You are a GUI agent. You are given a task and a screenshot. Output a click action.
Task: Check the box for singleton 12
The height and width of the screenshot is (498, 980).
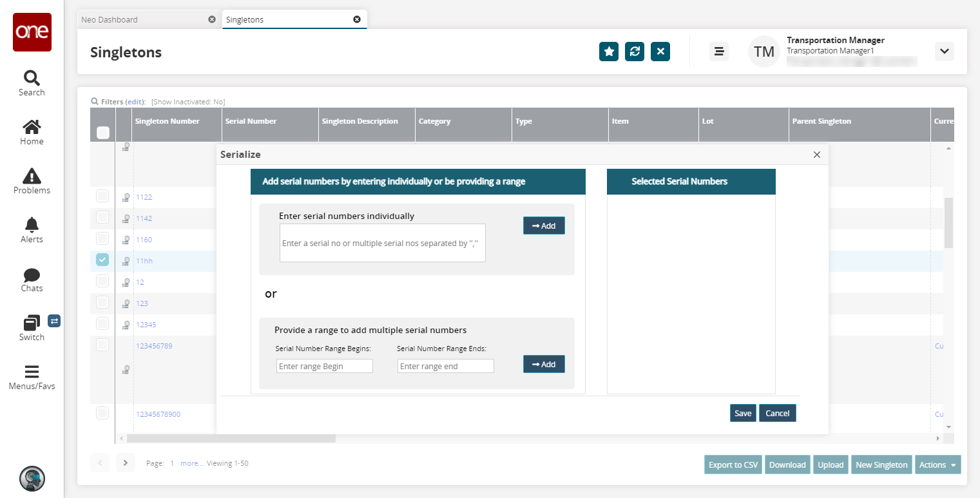pyautogui.click(x=102, y=281)
